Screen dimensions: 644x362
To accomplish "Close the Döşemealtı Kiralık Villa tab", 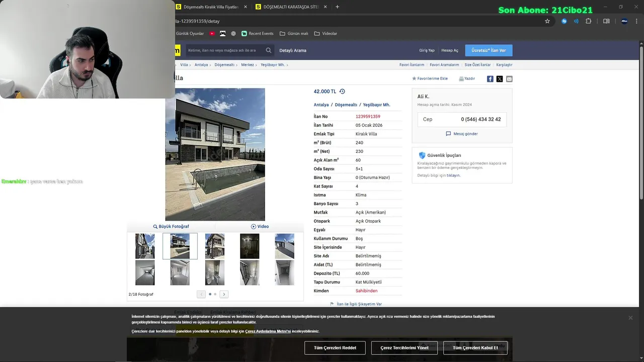I will [x=246, y=7].
